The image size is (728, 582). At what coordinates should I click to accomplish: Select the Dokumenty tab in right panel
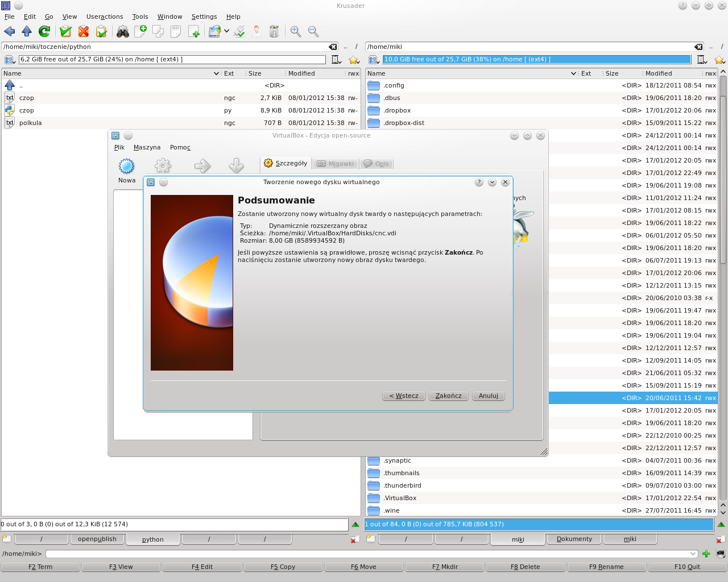[574, 539]
